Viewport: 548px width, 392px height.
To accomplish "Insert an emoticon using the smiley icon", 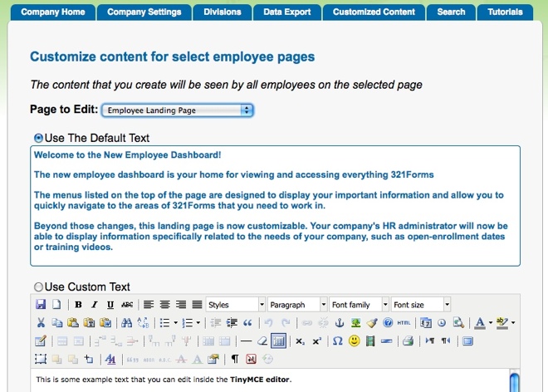I will [x=354, y=341].
